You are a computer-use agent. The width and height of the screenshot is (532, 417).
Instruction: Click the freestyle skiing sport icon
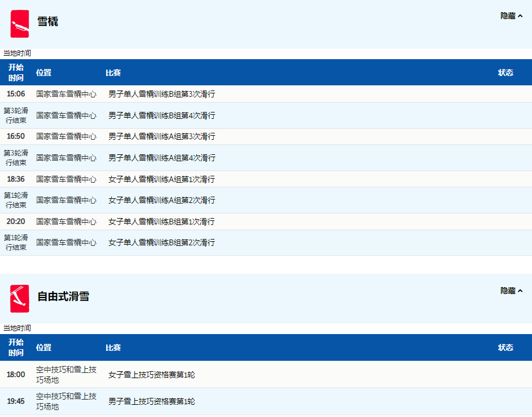click(x=20, y=298)
